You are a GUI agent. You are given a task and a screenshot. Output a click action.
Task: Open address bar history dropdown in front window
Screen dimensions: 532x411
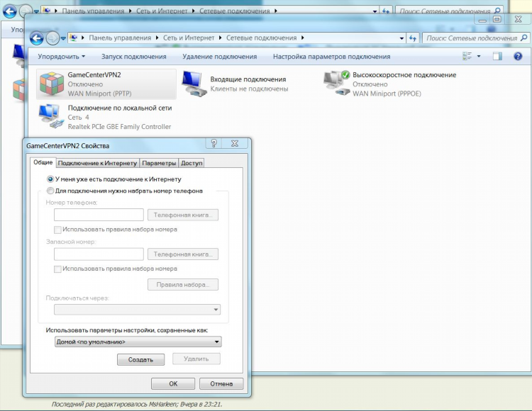401,38
